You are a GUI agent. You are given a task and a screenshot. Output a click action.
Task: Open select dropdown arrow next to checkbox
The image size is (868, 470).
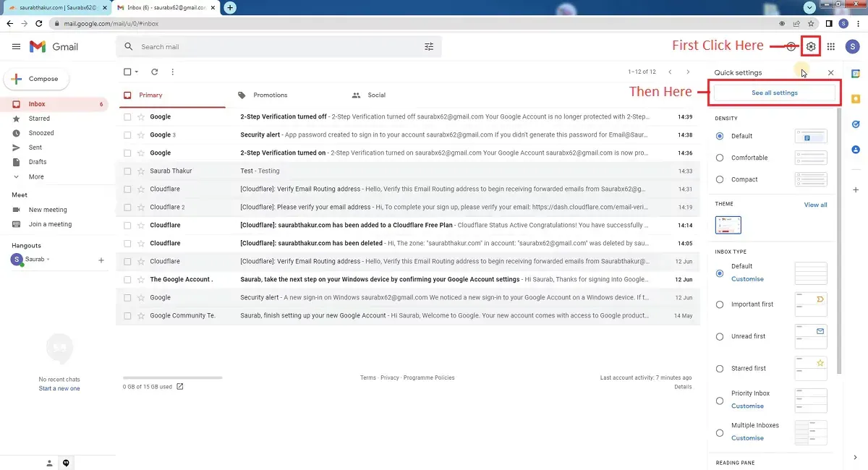137,72
